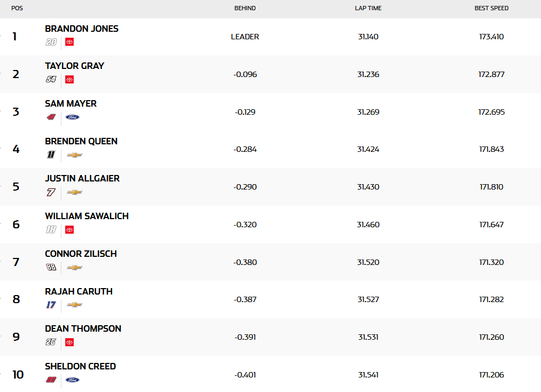Sort by the LAP TIME column header
Image resolution: width=541 pixels, height=392 pixels.
click(x=368, y=8)
